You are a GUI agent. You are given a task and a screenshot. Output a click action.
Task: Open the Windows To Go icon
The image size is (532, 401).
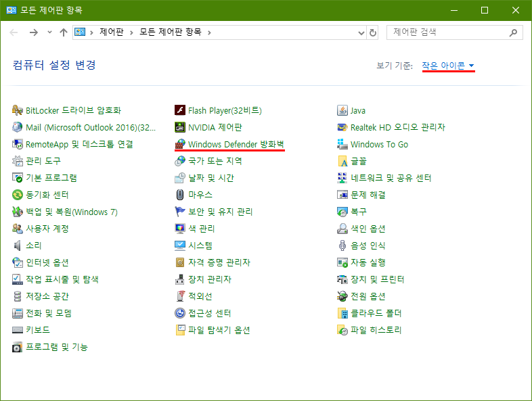click(x=342, y=144)
